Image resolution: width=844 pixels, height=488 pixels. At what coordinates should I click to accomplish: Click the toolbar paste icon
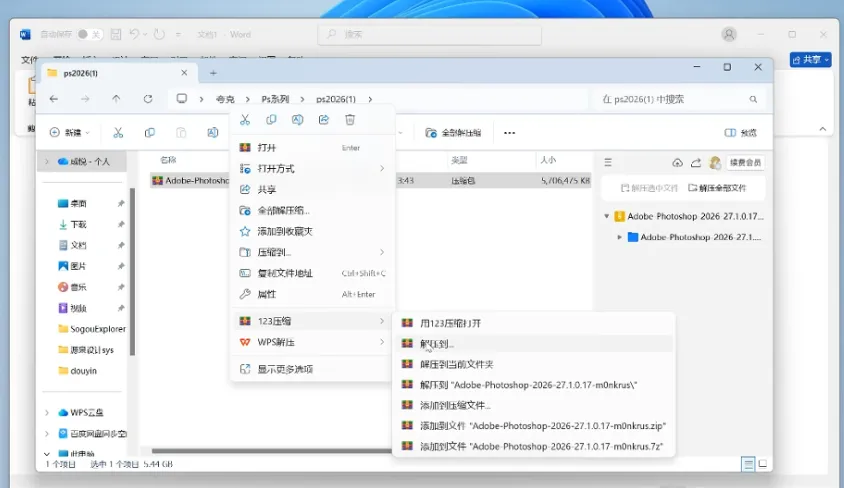[x=181, y=132]
